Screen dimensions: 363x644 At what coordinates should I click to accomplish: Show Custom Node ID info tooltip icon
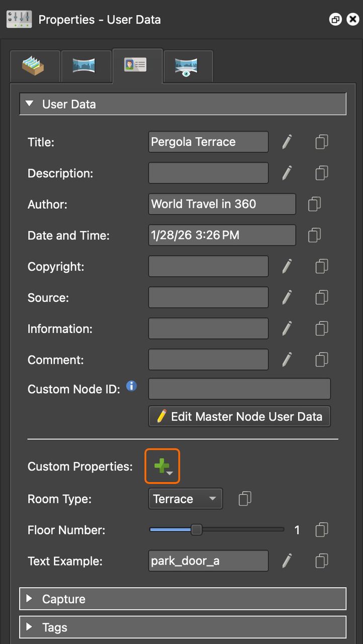point(131,386)
